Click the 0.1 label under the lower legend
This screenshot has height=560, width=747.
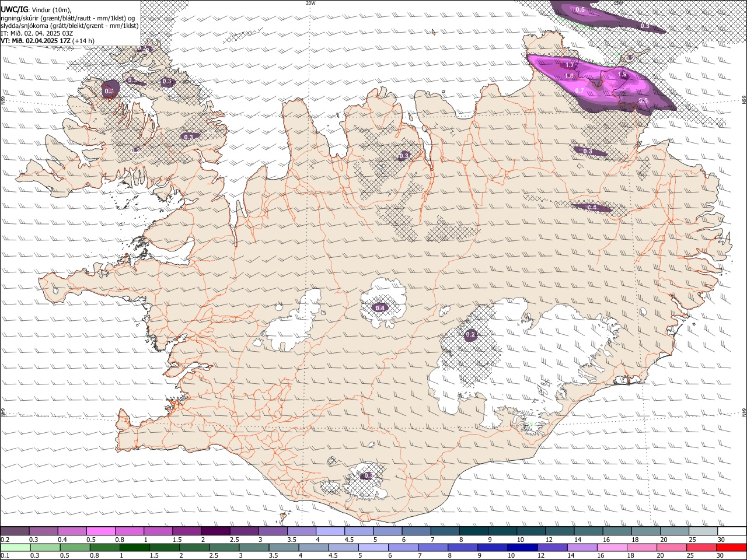pos(5,555)
